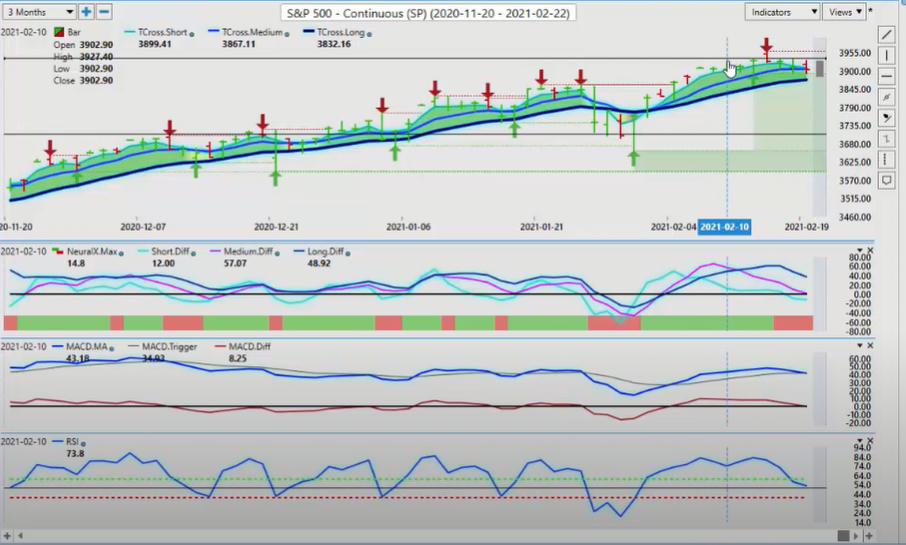Close the RSI indicator panel

[x=870, y=441]
